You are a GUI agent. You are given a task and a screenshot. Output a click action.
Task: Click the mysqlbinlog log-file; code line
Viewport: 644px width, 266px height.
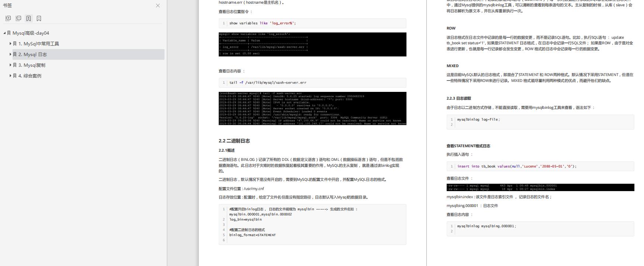point(479,120)
